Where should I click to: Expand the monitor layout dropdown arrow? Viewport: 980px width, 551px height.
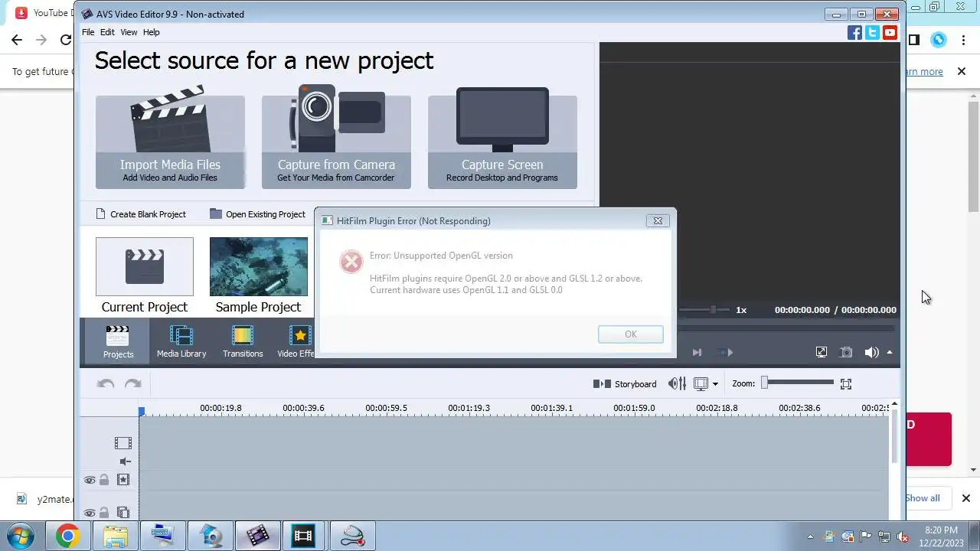pos(716,384)
